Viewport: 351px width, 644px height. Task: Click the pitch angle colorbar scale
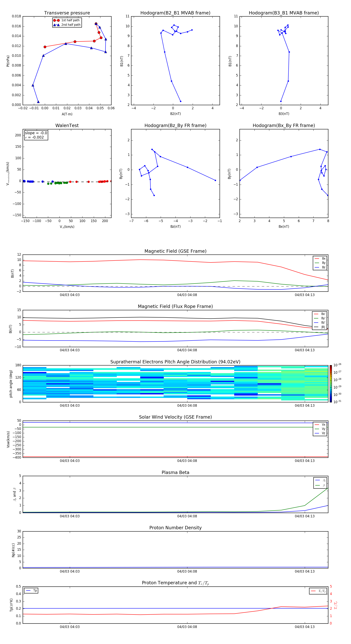331,384
